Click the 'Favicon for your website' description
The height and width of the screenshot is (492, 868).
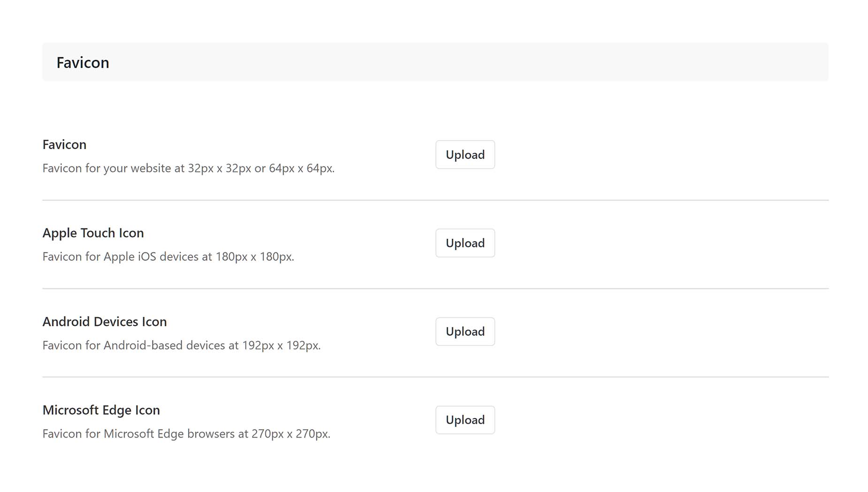coord(188,168)
